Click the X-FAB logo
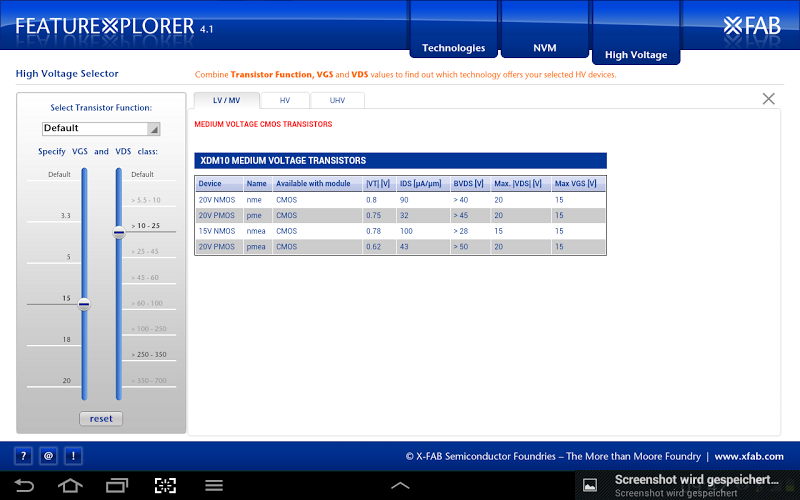The height and width of the screenshot is (500, 800). tap(752, 25)
